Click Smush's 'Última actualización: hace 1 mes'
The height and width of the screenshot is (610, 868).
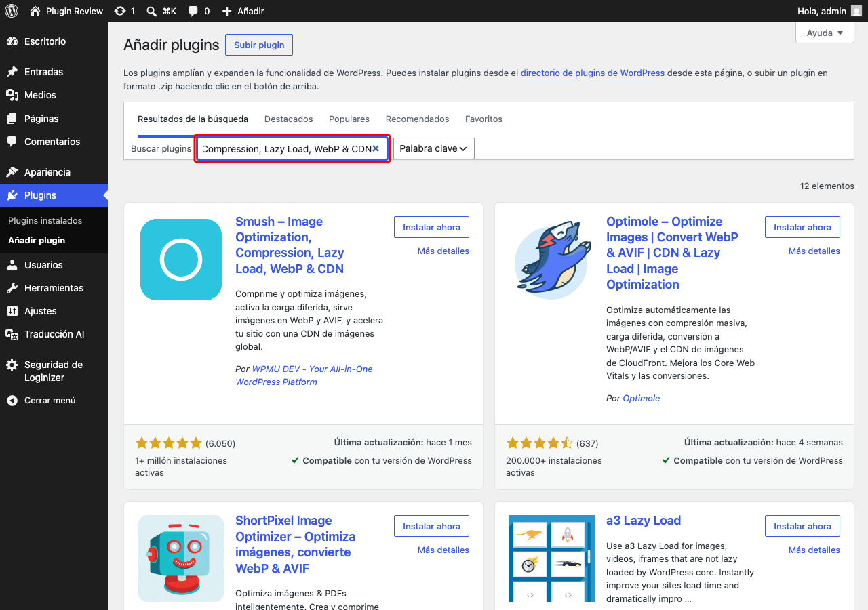(x=403, y=443)
